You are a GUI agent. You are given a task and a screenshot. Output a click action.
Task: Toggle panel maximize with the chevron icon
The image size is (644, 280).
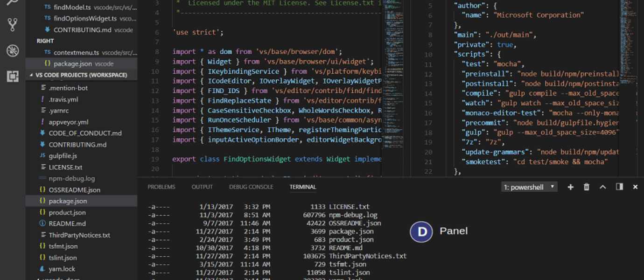pos(603,187)
